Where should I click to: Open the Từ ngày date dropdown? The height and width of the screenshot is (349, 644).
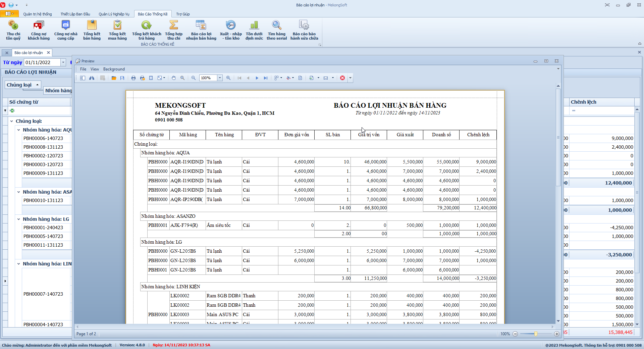63,62
